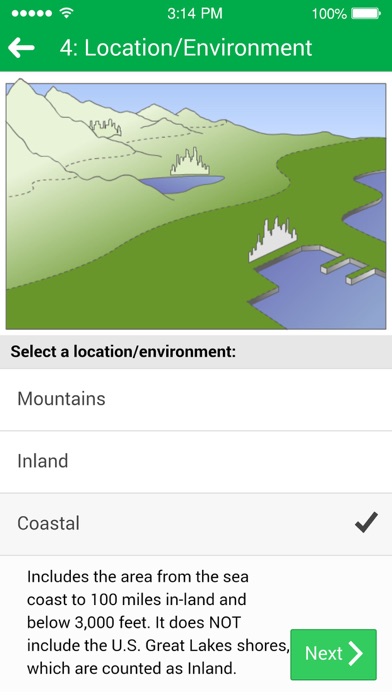This screenshot has width=392, height=696.
Task: Click the small inland lake in illustration
Action: (x=182, y=183)
